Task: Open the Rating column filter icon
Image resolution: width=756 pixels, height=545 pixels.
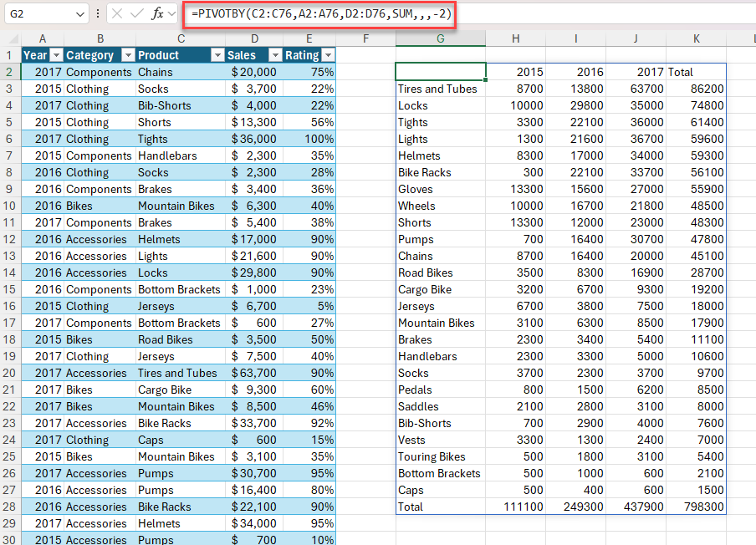Action: (326, 53)
